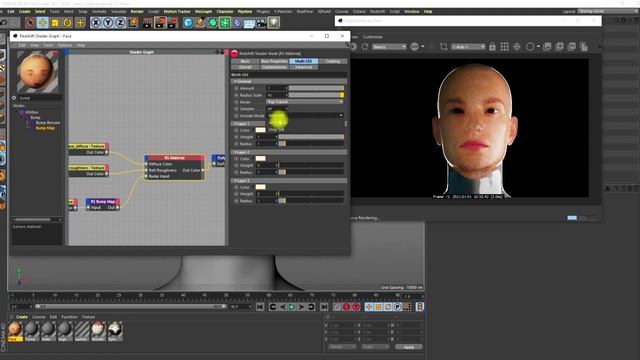Open the Customize menu in RenderView

pyautogui.click(x=373, y=37)
